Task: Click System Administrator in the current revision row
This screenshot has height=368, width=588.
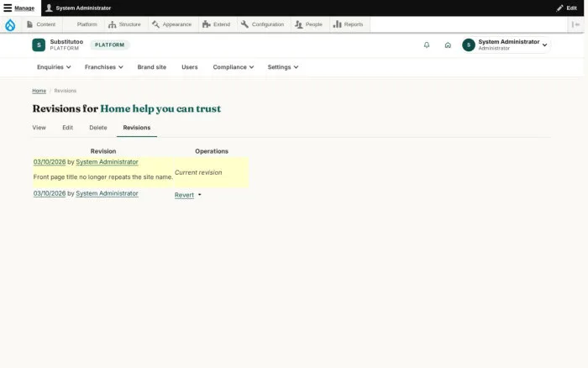Action: coord(107,162)
